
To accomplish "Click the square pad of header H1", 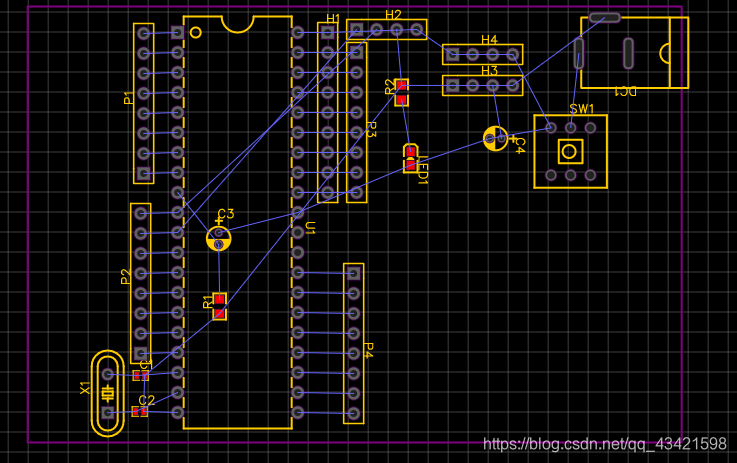I will tap(328, 32).
